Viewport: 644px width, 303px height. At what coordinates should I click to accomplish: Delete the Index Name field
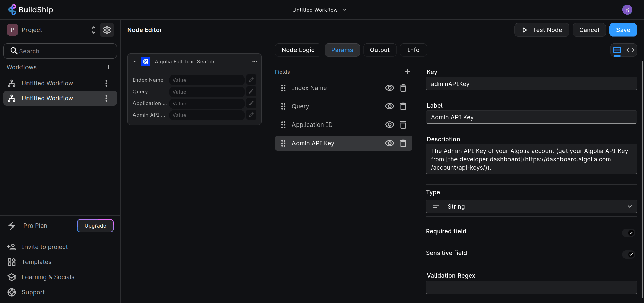403,88
